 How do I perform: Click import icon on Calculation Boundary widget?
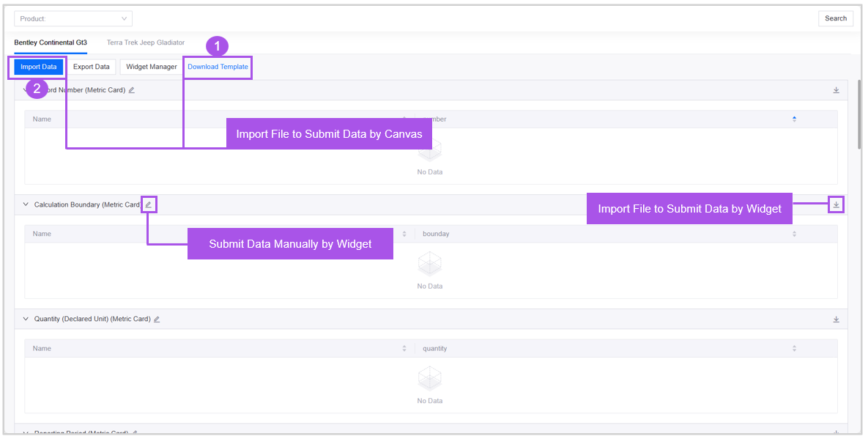pyautogui.click(x=836, y=205)
